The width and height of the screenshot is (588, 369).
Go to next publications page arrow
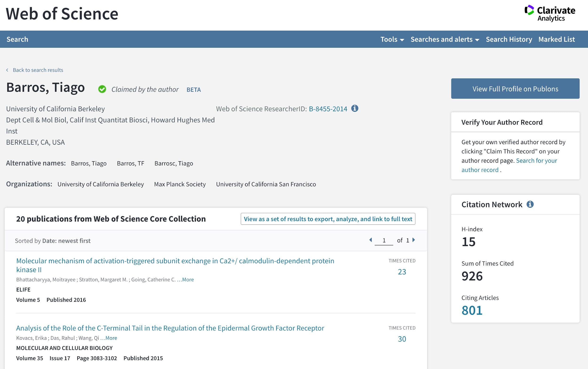pyautogui.click(x=414, y=240)
